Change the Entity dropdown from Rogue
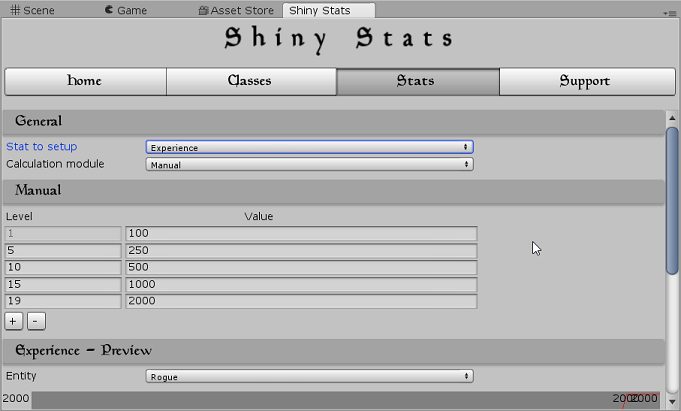The height and width of the screenshot is (411, 681). (x=309, y=376)
